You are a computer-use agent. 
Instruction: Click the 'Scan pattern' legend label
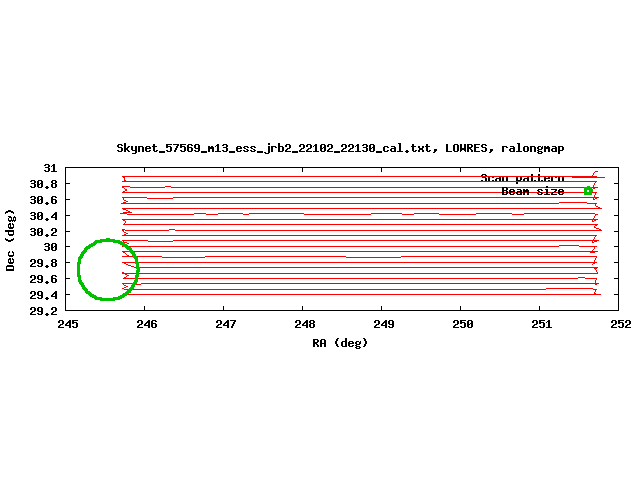point(522,178)
